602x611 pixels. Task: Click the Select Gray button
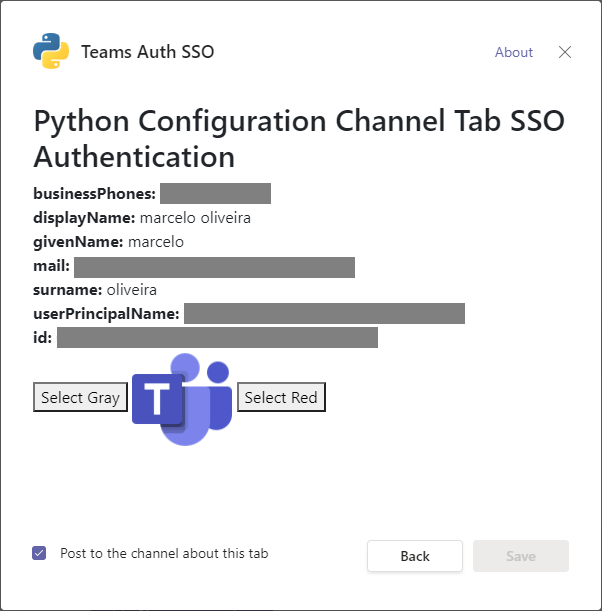click(80, 397)
